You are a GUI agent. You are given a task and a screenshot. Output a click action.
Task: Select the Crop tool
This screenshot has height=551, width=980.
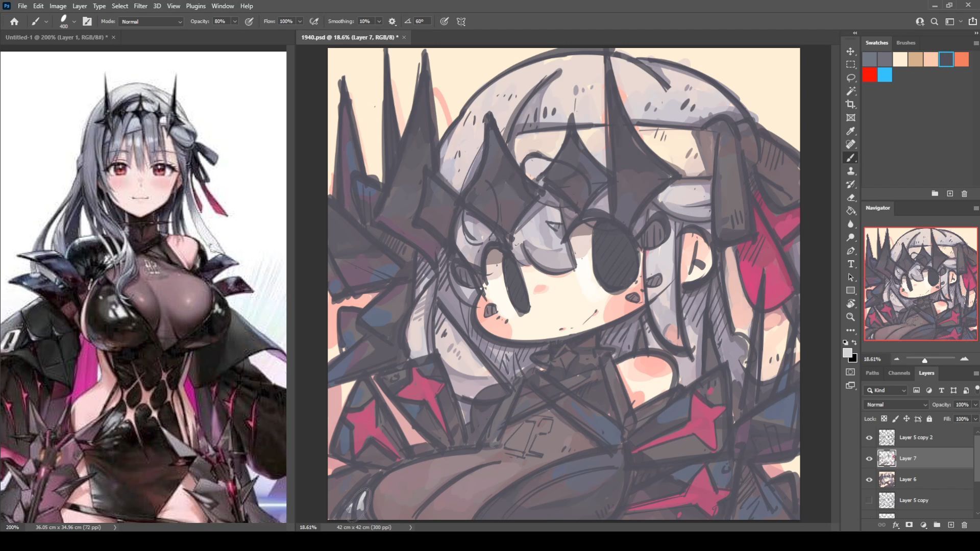pyautogui.click(x=850, y=105)
